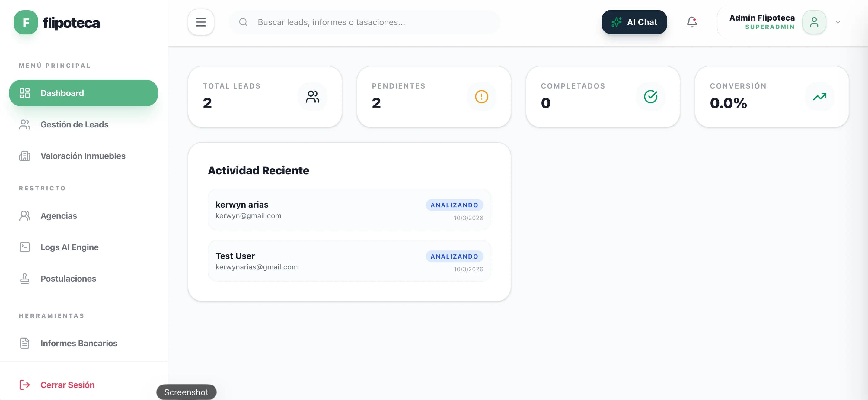Expand the Admin Flipoteca account chevron

(x=838, y=22)
